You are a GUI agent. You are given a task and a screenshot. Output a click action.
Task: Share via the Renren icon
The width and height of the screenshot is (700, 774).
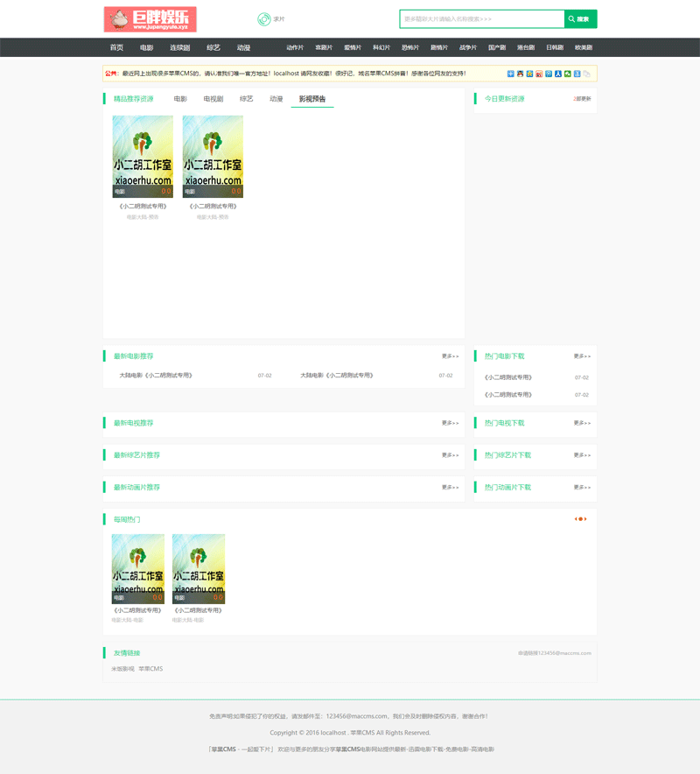[558, 74]
